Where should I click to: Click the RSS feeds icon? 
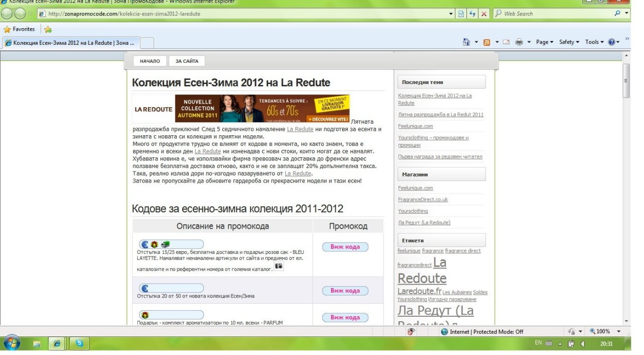487,42
